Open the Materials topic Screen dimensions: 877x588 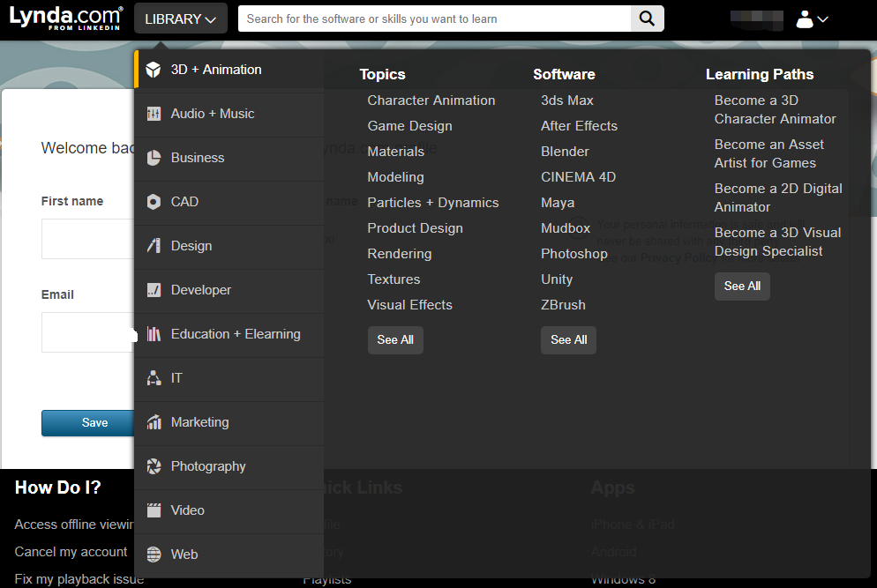pyautogui.click(x=396, y=152)
